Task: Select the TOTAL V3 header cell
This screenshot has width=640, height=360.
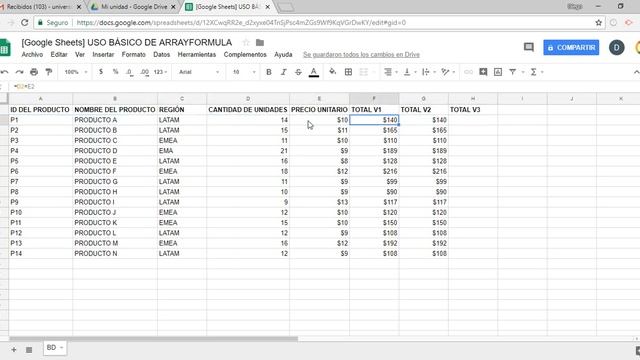Action: (473, 110)
